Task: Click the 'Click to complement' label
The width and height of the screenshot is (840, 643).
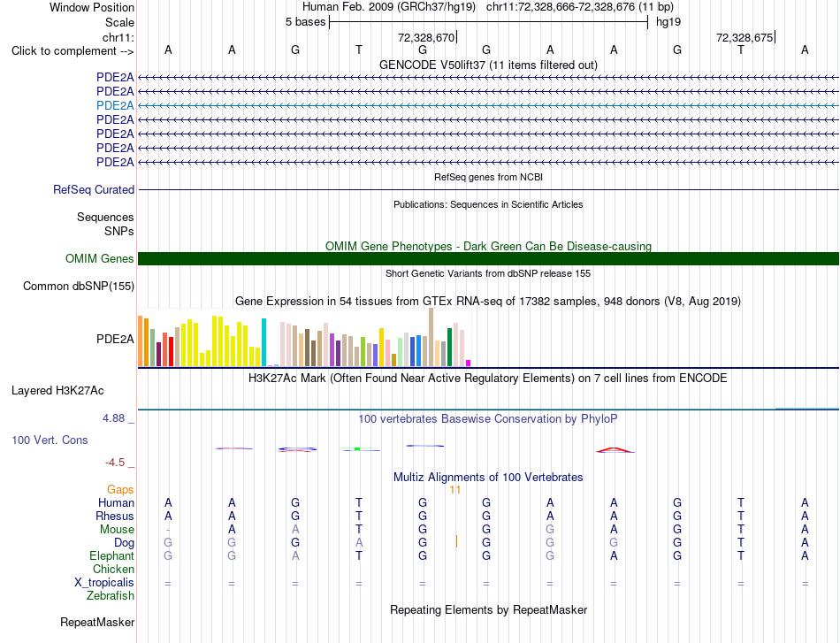Action: (x=73, y=51)
